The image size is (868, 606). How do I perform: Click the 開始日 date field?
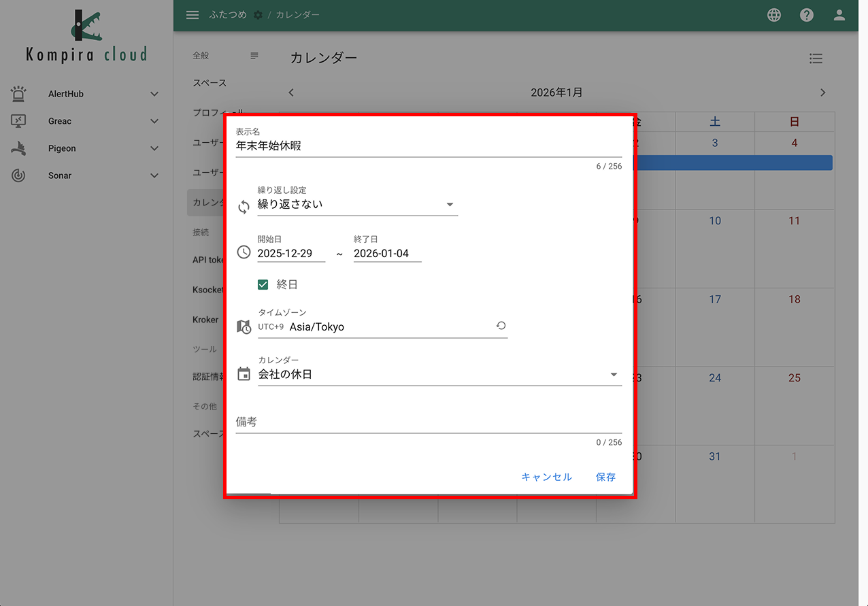coord(290,254)
